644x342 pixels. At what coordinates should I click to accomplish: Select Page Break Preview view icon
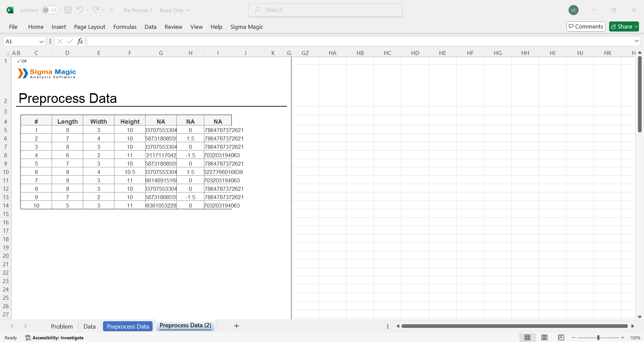[x=561, y=337]
